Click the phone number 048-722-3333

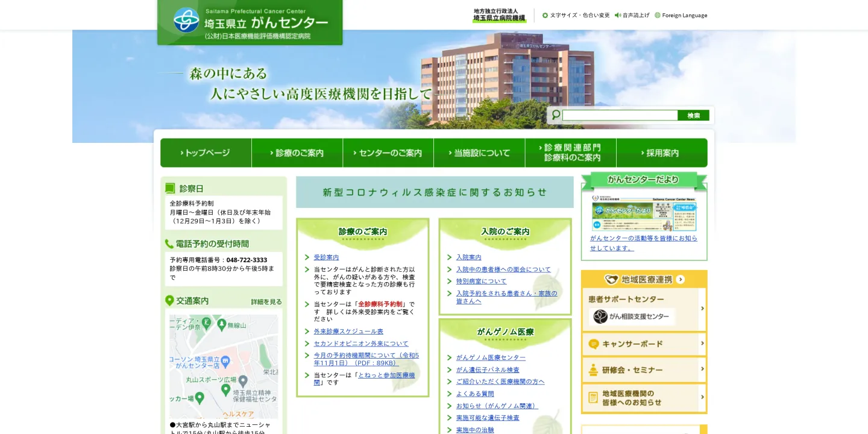click(x=247, y=260)
